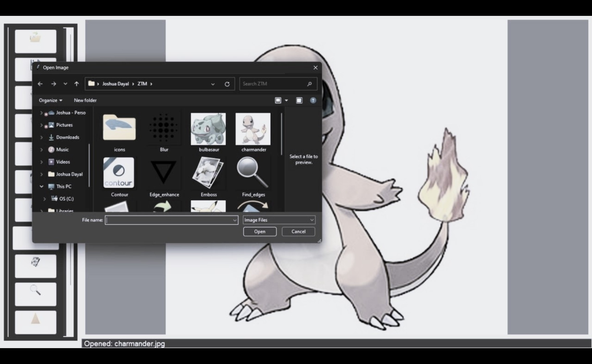
Task: Close the Open Image dialog
Action: point(316,68)
